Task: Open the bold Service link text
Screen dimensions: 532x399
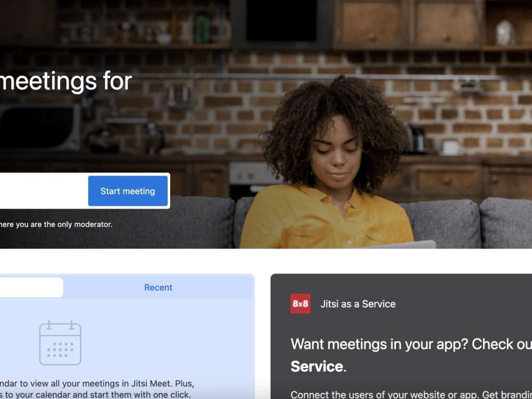Action: [x=317, y=367]
